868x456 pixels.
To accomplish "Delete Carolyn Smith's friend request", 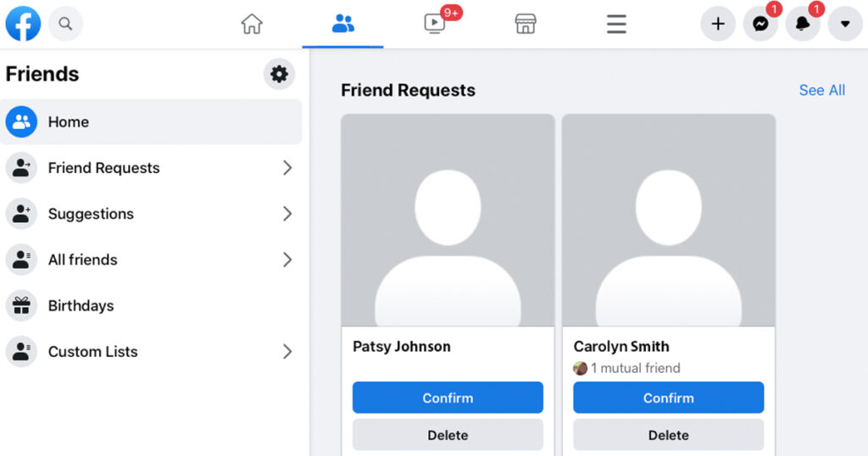I will point(668,435).
